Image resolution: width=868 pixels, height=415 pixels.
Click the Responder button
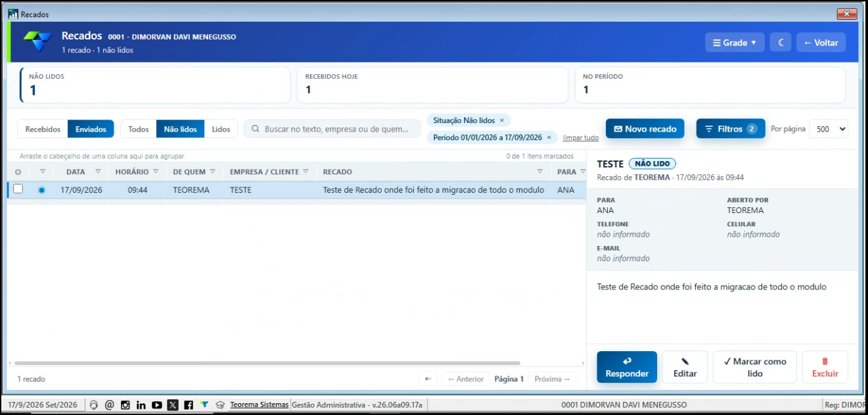tap(627, 367)
